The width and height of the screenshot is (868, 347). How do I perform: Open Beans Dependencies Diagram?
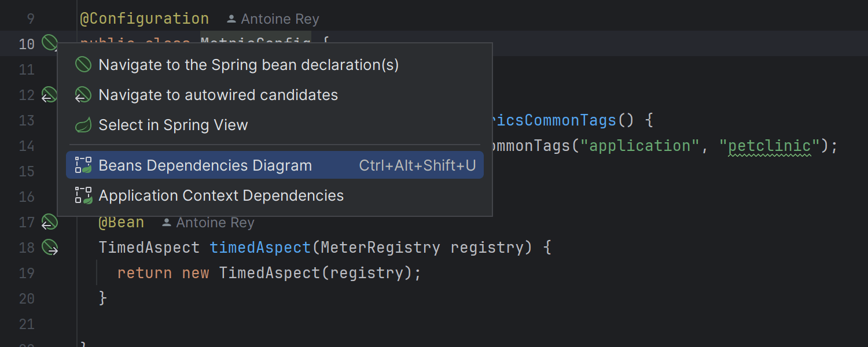pyautogui.click(x=275, y=165)
